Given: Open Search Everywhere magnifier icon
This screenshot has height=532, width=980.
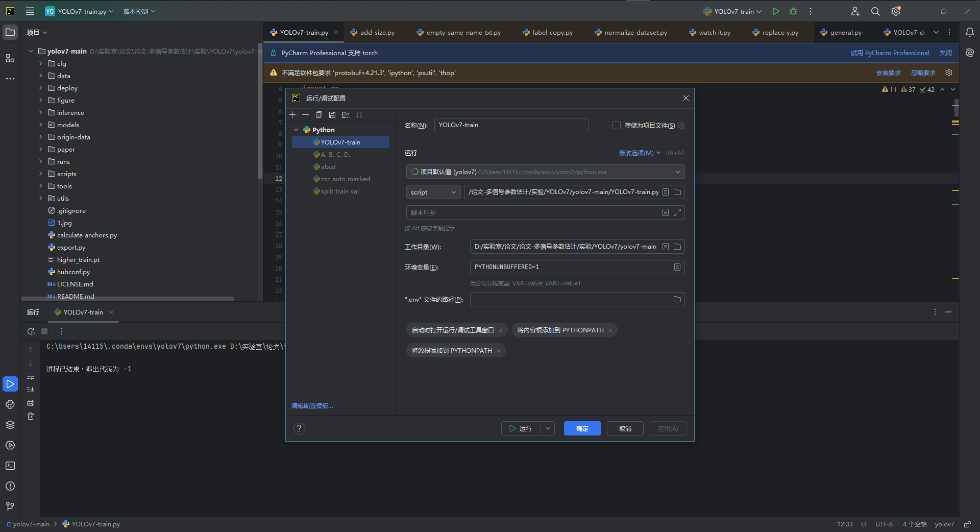Looking at the screenshot, I should (875, 11).
